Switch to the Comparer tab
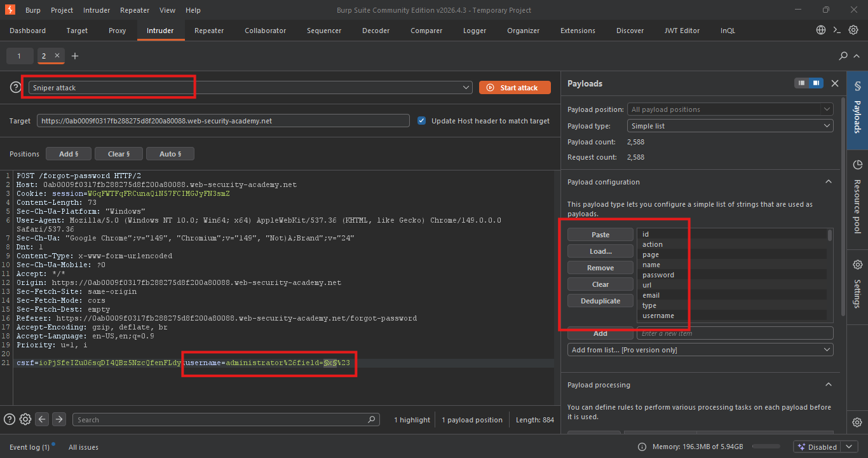Screen dimensions: 868x458 coord(426,31)
